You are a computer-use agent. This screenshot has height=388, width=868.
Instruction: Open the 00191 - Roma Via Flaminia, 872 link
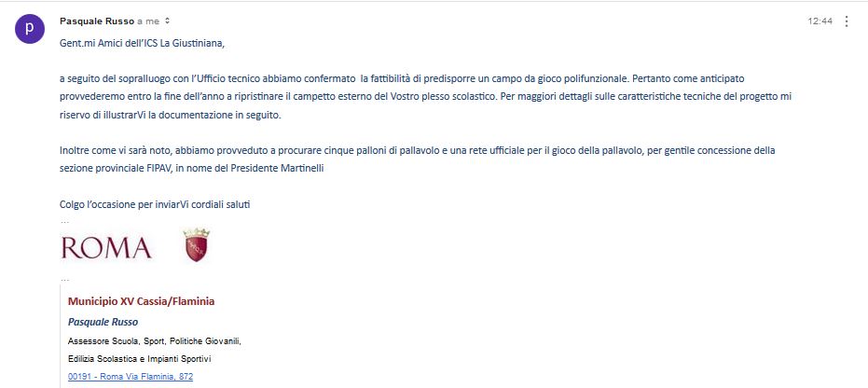(x=131, y=377)
